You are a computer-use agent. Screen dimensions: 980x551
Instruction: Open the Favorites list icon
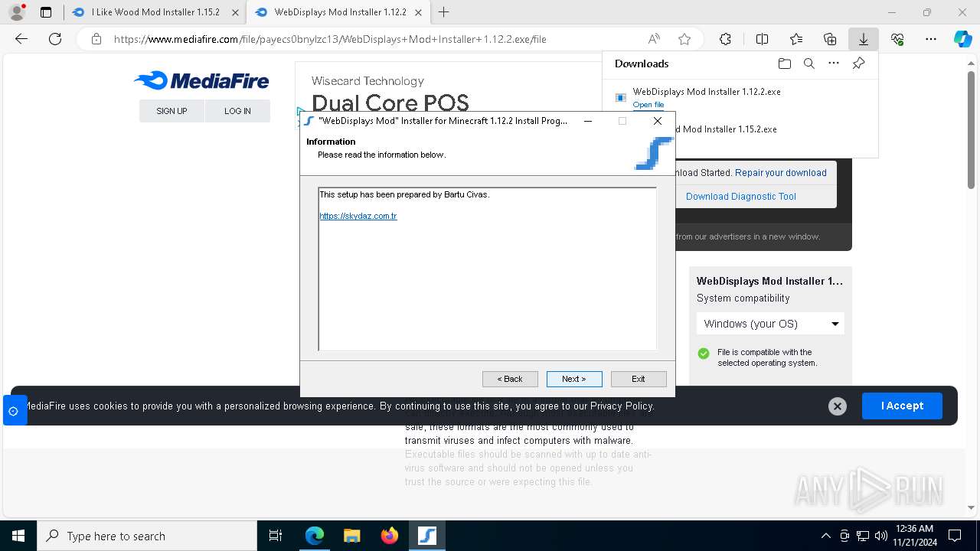(x=796, y=39)
